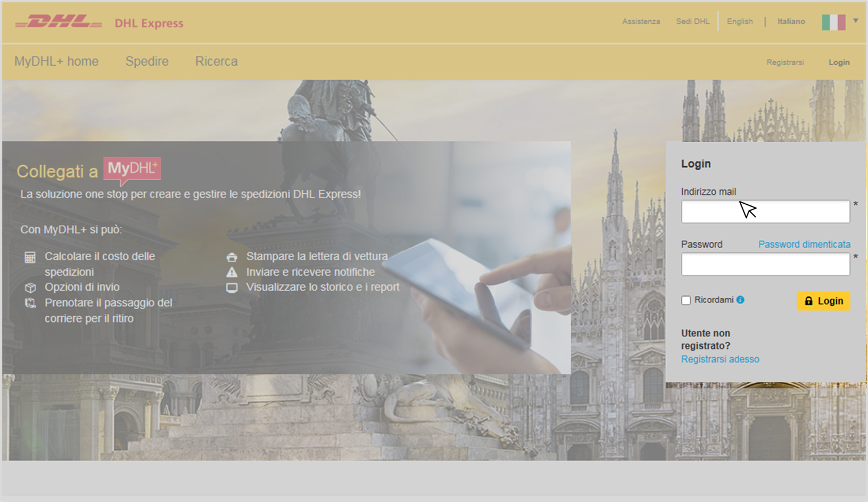Open the Spedire menu
Viewport: 868px width, 502px height.
coord(147,61)
